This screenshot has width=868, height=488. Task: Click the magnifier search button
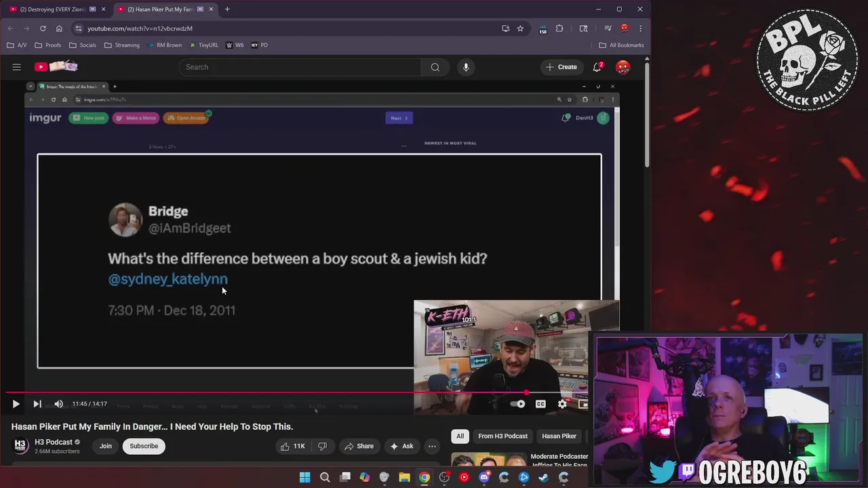(435, 67)
